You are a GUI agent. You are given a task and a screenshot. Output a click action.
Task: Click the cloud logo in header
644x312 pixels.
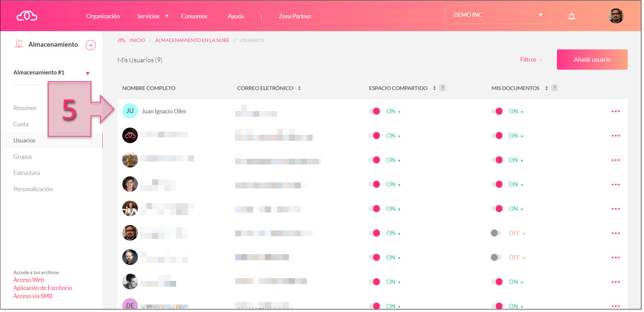[x=27, y=16]
